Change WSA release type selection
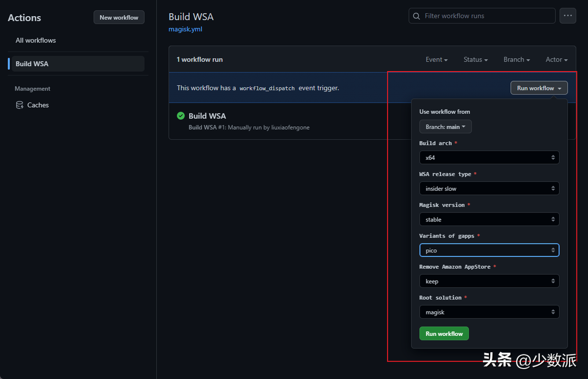 click(x=489, y=189)
